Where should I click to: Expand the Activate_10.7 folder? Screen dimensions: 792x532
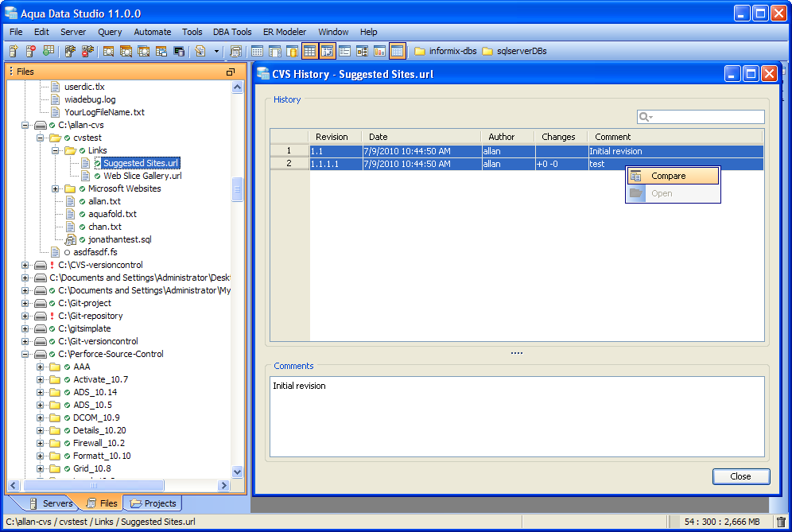(40, 379)
